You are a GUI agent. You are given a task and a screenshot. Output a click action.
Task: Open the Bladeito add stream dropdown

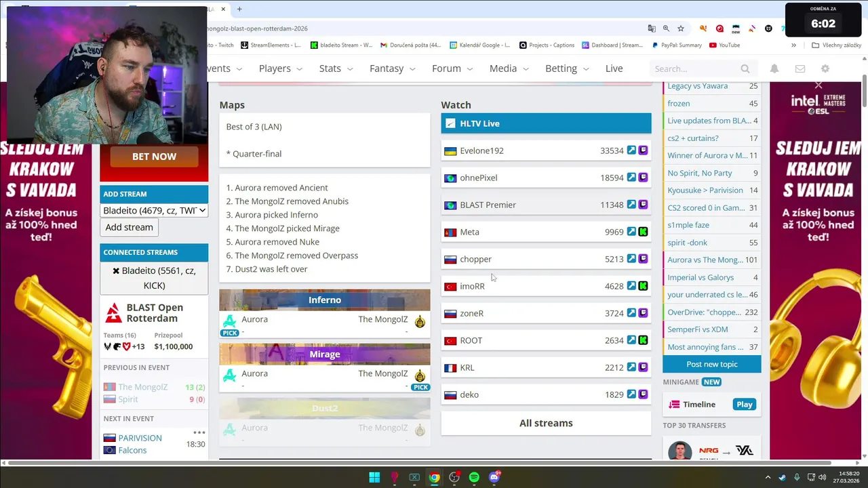click(x=154, y=210)
